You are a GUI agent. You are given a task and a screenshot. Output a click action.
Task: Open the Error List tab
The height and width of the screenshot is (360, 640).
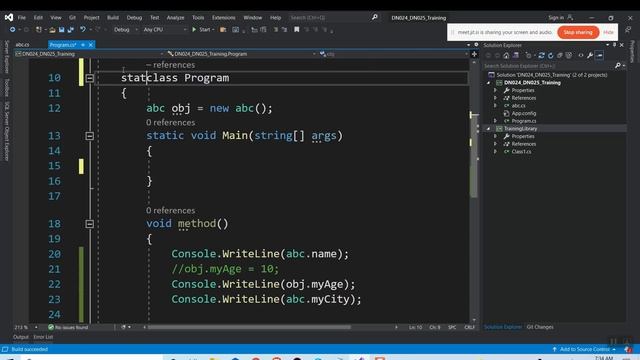click(x=43, y=337)
